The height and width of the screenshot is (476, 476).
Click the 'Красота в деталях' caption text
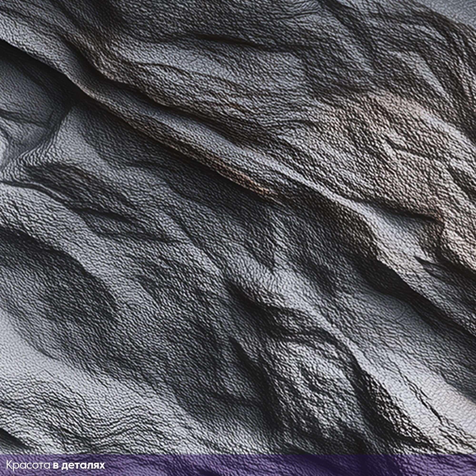tap(55, 465)
